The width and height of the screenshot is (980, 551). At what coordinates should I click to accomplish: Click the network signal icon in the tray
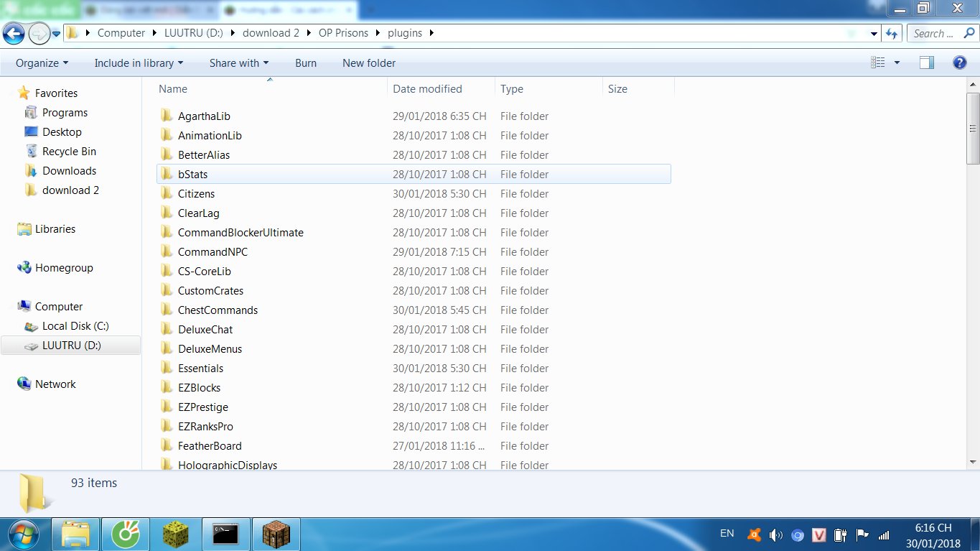coord(884,534)
